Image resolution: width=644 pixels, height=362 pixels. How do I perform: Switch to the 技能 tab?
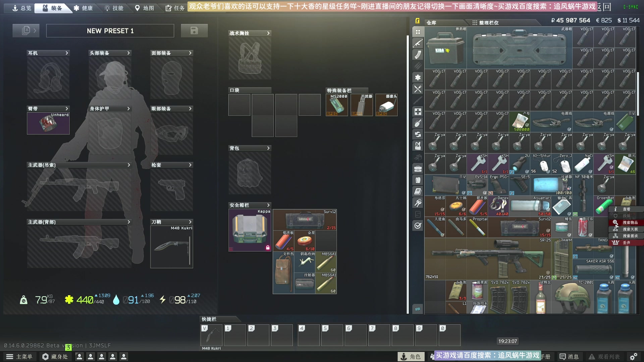coord(114,8)
